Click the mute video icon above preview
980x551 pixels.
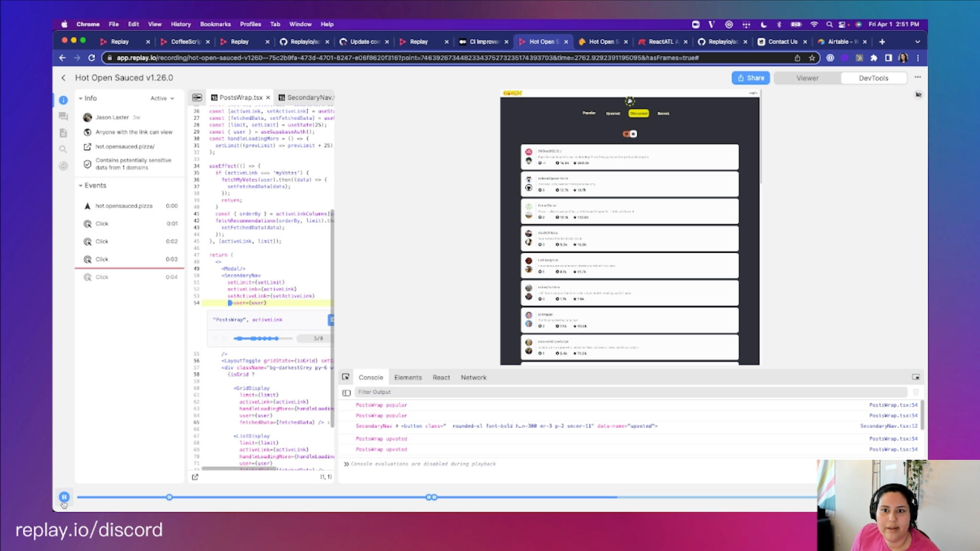[x=918, y=94]
